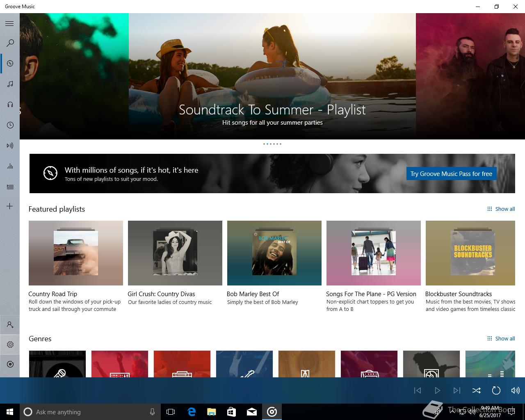Open Recent plays clock icon
Viewport: 525px width, 420px height.
tap(10, 125)
